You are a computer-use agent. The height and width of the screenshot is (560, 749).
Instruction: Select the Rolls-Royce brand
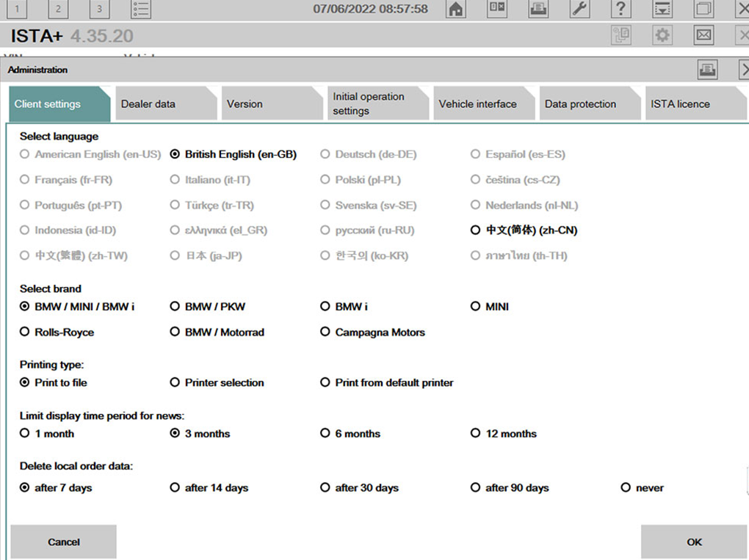57,332
